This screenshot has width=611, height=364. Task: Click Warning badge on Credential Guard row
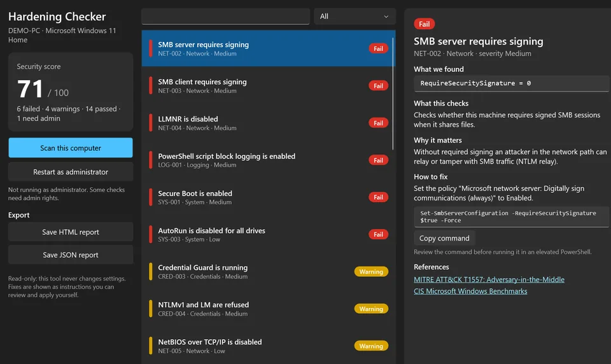tap(371, 272)
